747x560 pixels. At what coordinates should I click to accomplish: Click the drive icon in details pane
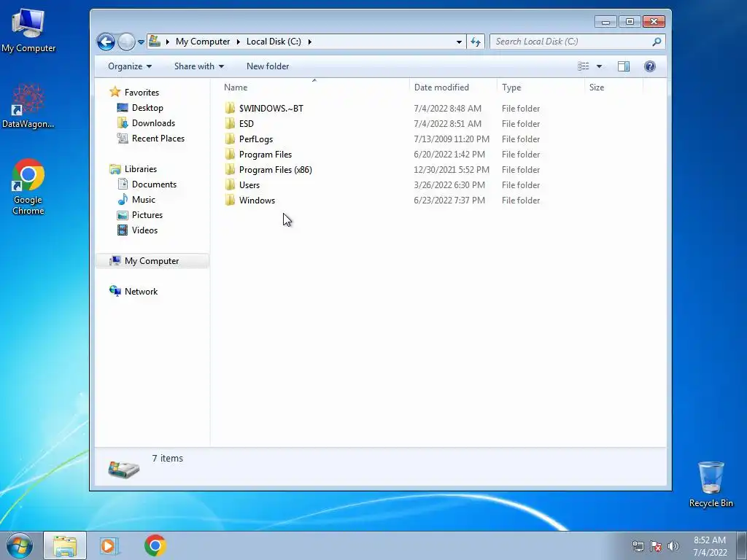click(x=124, y=469)
